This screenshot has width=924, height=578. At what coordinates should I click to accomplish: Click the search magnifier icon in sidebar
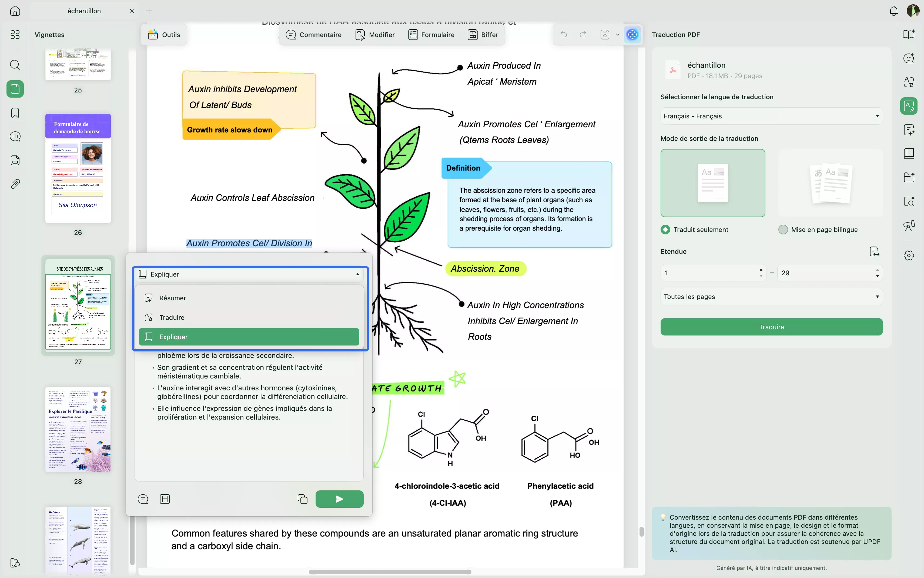(15, 65)
